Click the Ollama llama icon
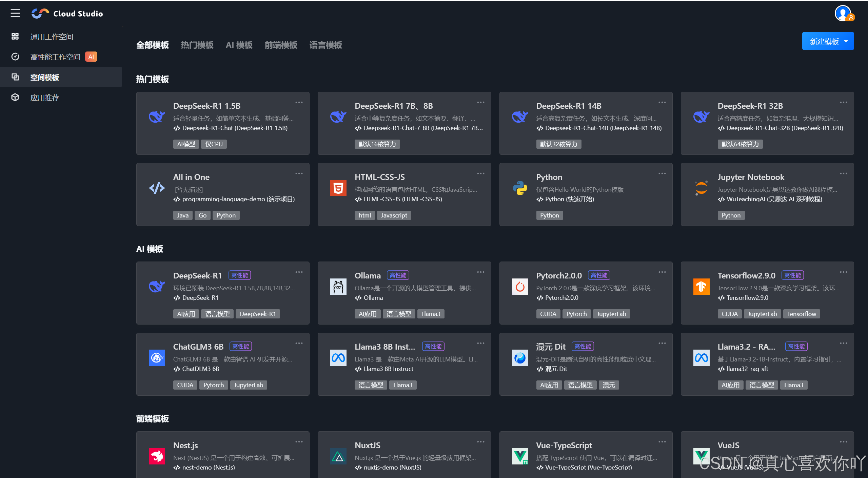This screenshot has height=478, width=868. tap(338, 287)
